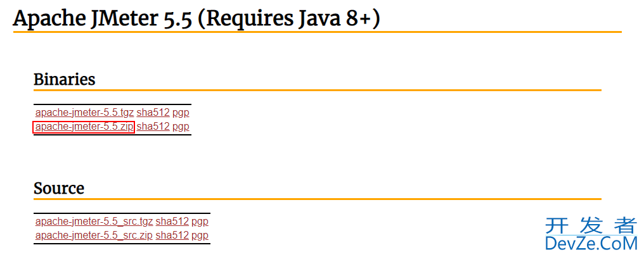This screenshot has width=644, height=257.
Task: Click the Apache JMeter 5.5 title text
Action: [x=103, y=19]
